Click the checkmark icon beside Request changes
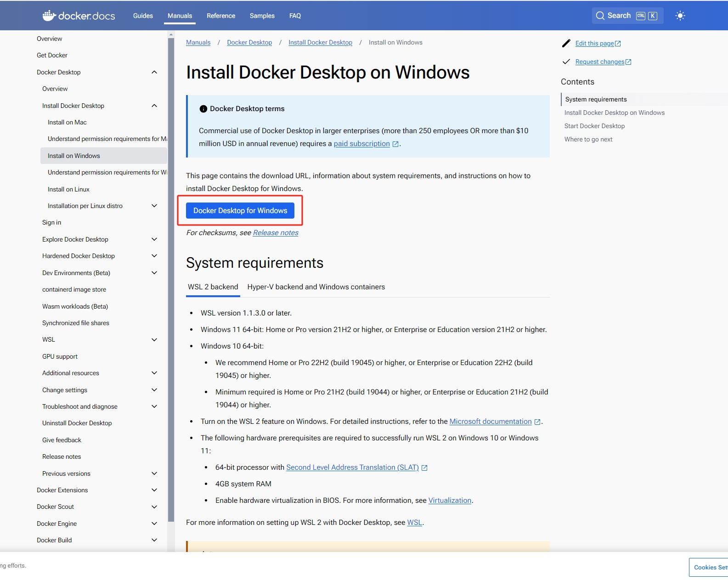Viewport: 728px width, 580px height. pyautogui.click(x=566, y=62)
